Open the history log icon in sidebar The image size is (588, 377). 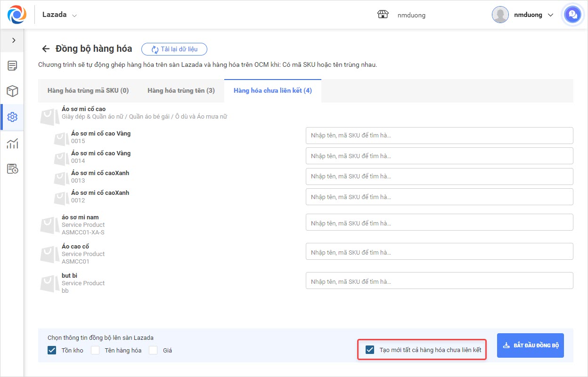[12, 169]
